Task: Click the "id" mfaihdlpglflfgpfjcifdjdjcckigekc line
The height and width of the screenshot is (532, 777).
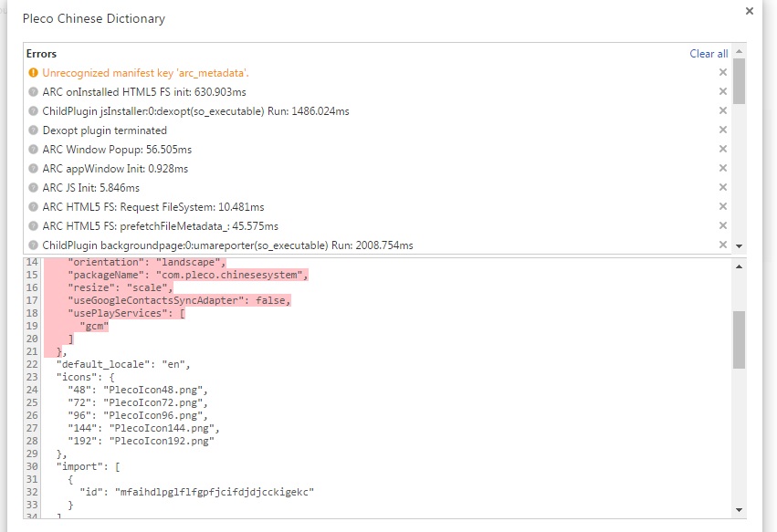Action: [196, 492]
